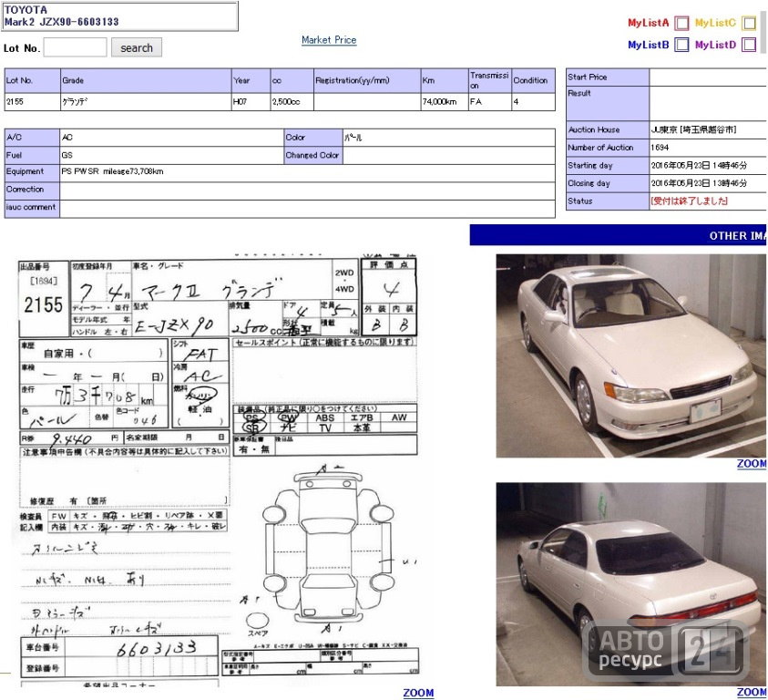
Task: Select the year H07 cell
Action: (251, 102)
